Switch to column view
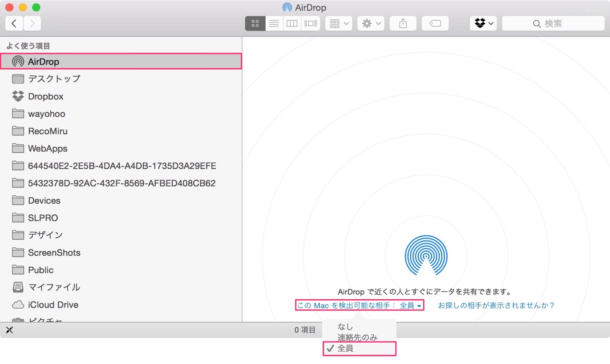This screenshot has width=610, height=364. click(292, 23)
